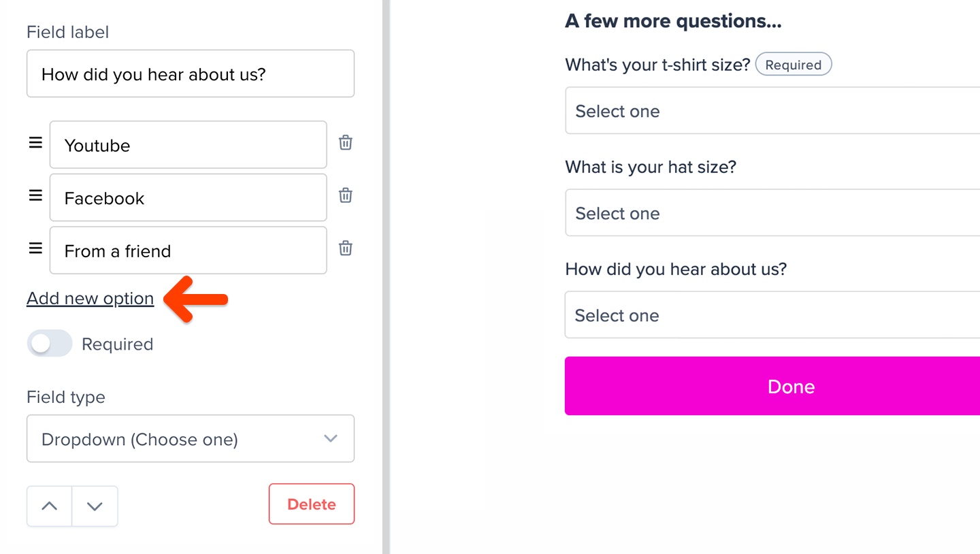Click the reorder handle next to Facebook
Image resolution: width=980 pixels, height=554 pixels.
35,195
